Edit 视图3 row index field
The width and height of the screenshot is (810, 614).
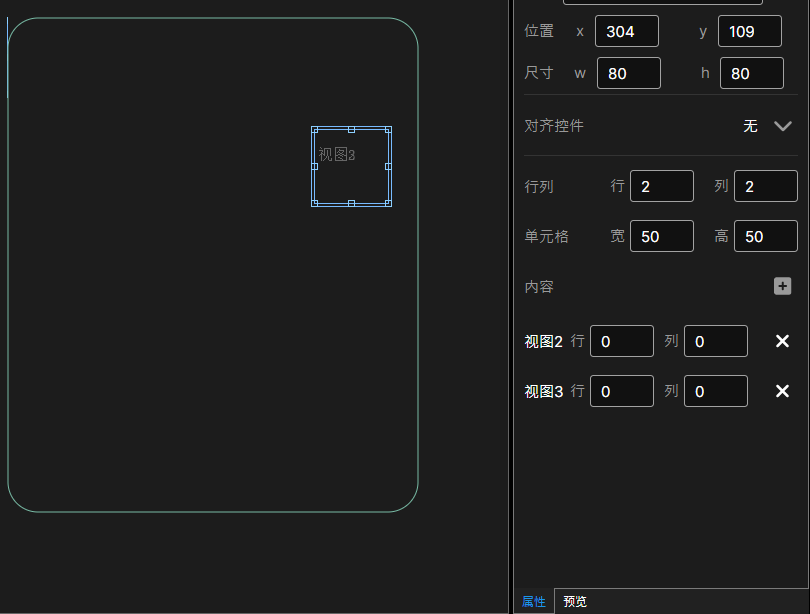pos(622,391)
